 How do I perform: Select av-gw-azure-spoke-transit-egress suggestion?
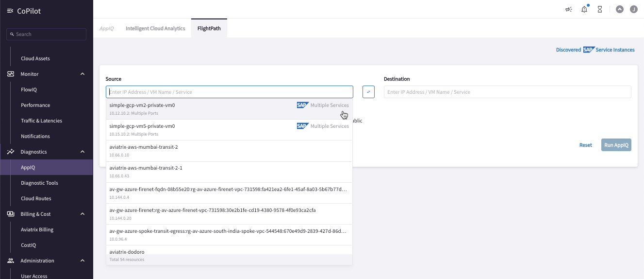click(x=229, y=234)
